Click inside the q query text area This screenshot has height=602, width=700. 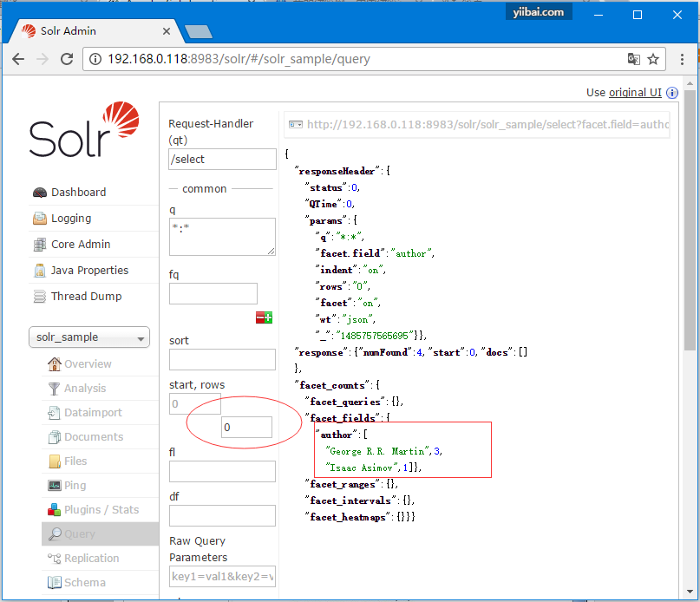click(222, 236)
